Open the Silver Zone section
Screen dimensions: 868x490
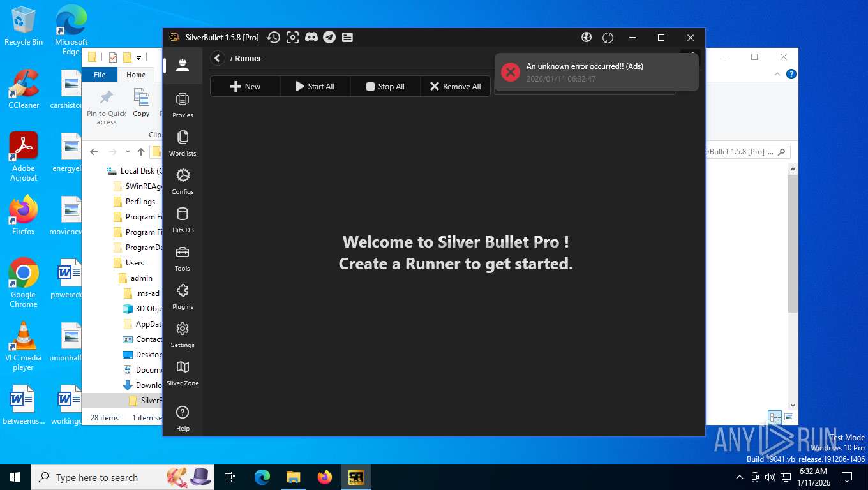[183, 373]
